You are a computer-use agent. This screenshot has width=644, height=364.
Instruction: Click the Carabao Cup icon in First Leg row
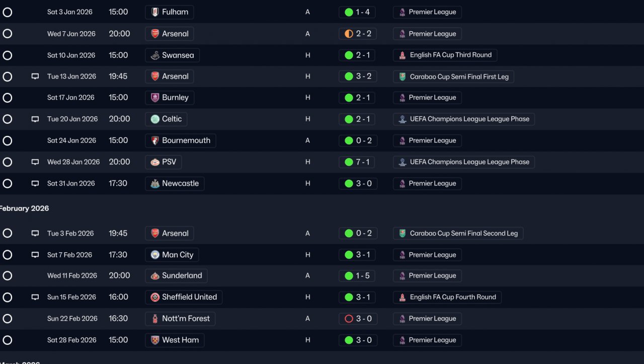pos(403,77)
